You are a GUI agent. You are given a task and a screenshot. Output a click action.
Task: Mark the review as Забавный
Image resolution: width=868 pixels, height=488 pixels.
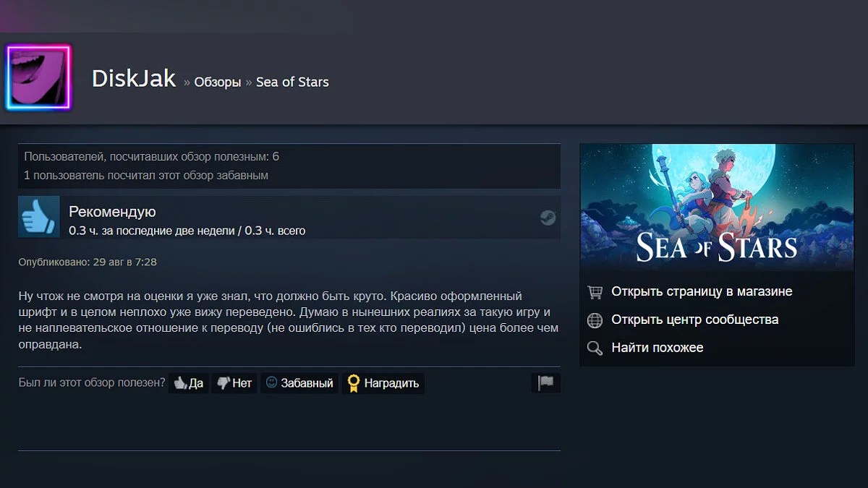299,383
